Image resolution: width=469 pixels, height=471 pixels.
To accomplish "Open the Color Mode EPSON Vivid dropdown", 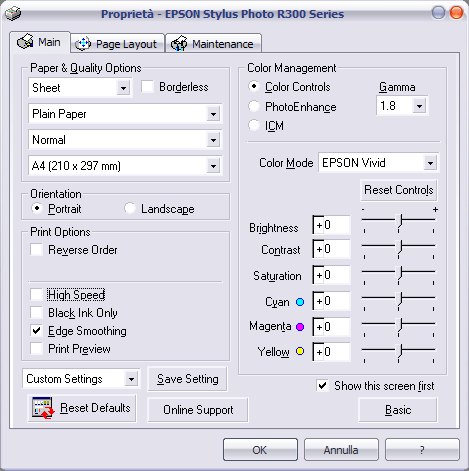I will [379, 163].
